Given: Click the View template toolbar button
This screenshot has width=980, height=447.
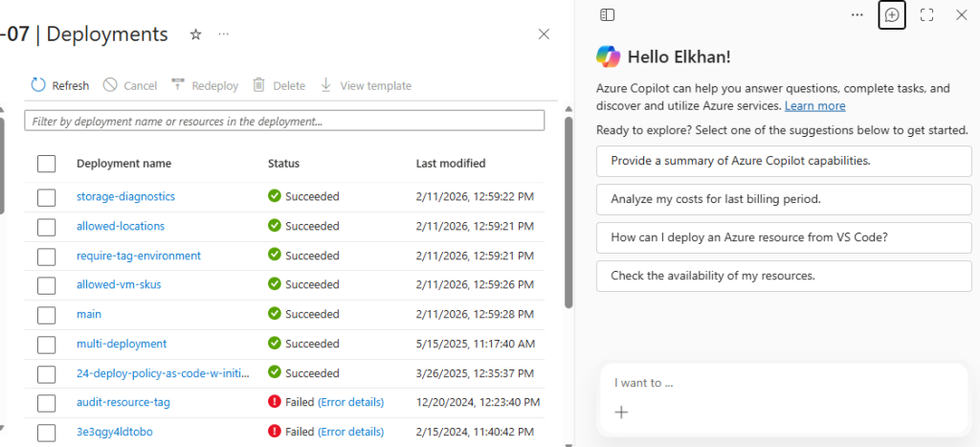Looking at the screenshot, I should [366, 85].
